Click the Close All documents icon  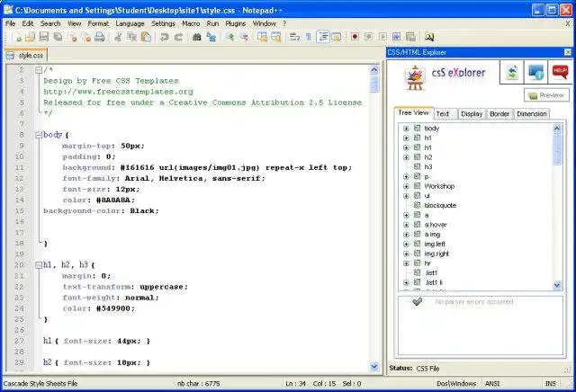click(x=86, y=37)
